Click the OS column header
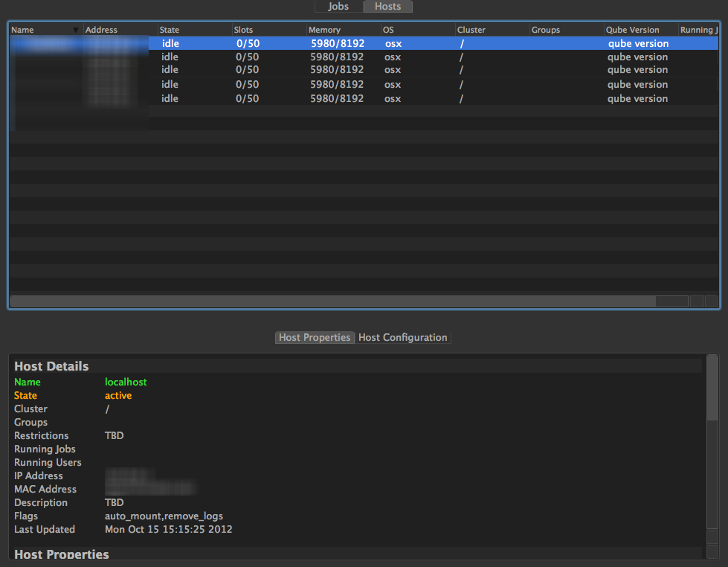728x567 pixels. click(x=388, y=31)
